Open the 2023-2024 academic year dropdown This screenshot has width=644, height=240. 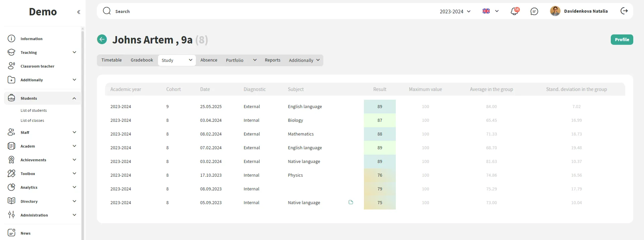tap(455, 11)
